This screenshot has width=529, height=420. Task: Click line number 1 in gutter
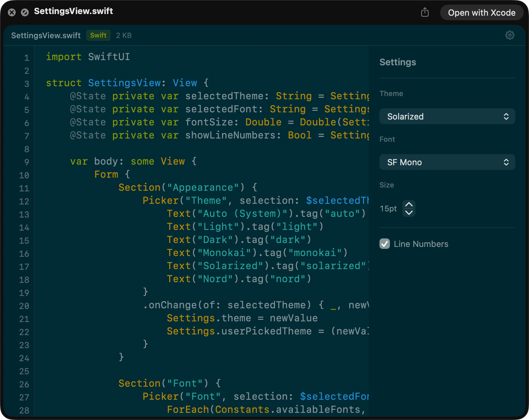click(27, 58)
